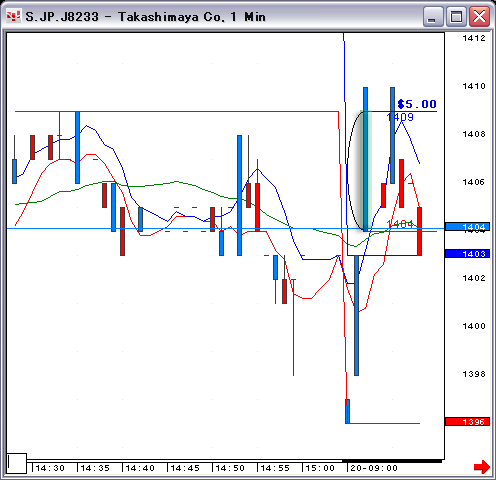Click the tall blue candle at 14:52
This screenshot has width=496, height=480.
pyautogui.click(x=239, y=195)
